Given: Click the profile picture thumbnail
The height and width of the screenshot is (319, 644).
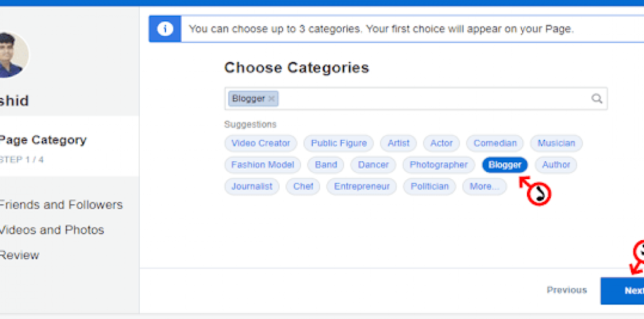Looking at the screenshot, I should tap(12, 55).
